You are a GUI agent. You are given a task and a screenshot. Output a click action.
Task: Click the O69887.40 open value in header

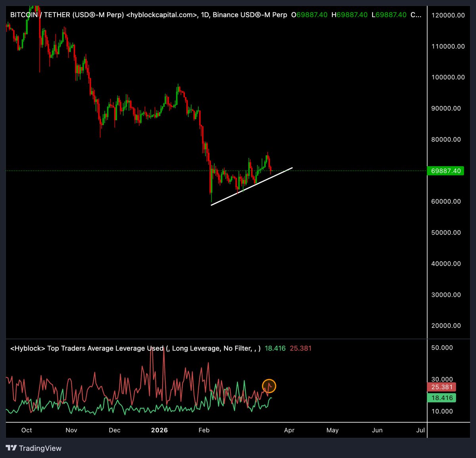click(309, 15)
